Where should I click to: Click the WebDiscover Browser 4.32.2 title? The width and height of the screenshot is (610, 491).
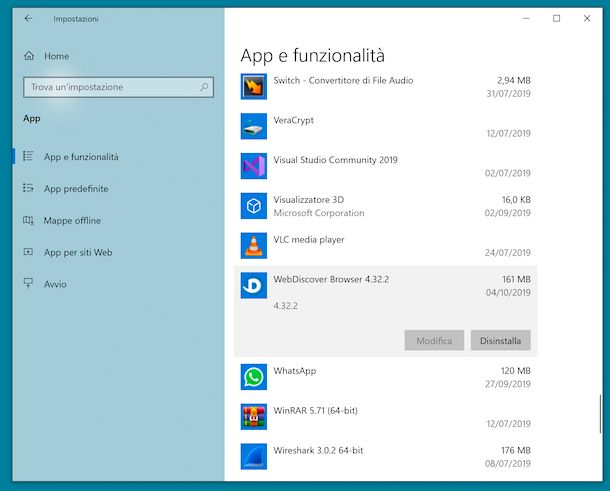point(331,279)
